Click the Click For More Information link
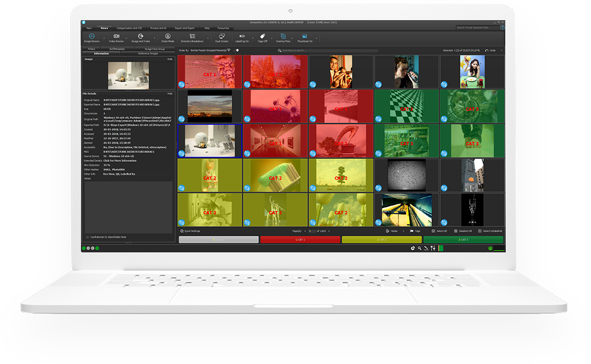This screenshot has width=591, height=364. point(120,161)
